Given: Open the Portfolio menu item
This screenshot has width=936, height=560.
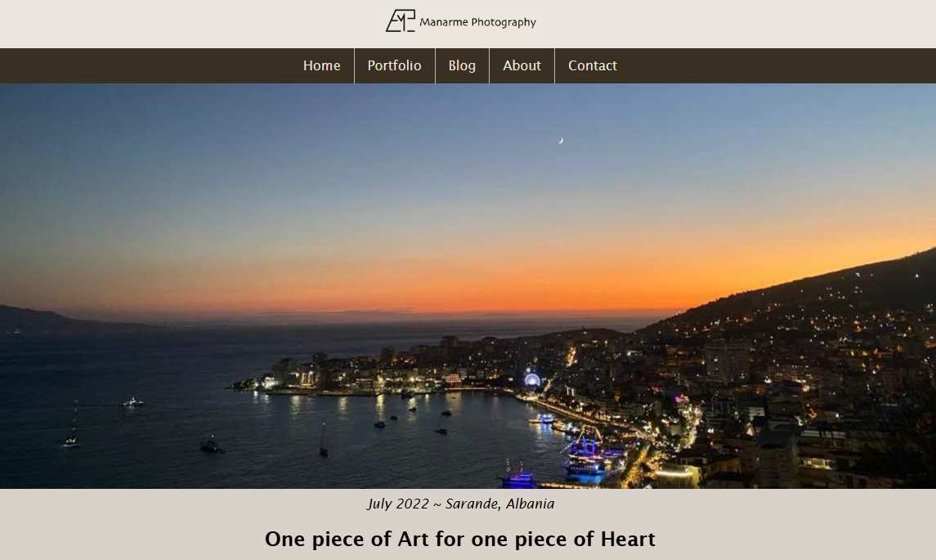Looking at the screenshot, I should click(x=395, y=65).
